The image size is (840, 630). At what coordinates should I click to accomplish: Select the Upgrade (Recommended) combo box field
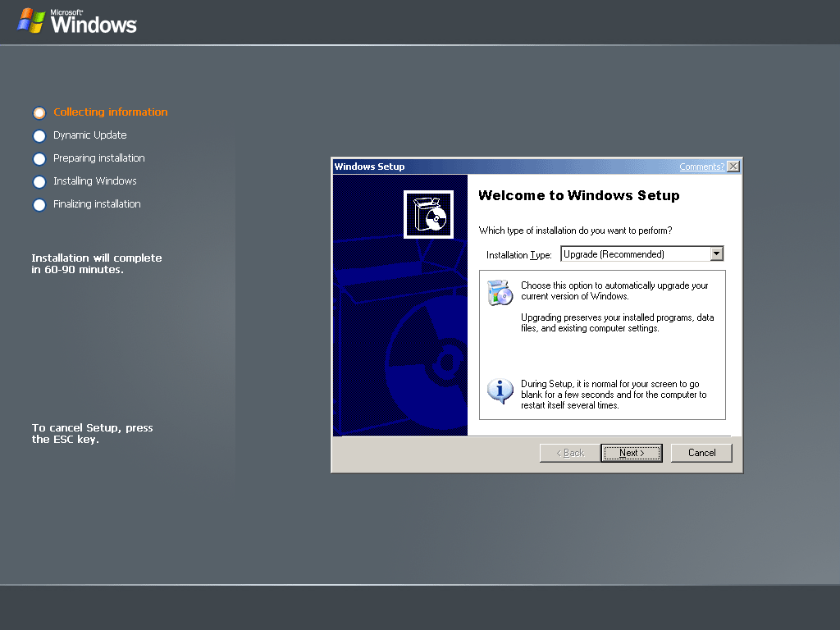click(x=641, y=253)
